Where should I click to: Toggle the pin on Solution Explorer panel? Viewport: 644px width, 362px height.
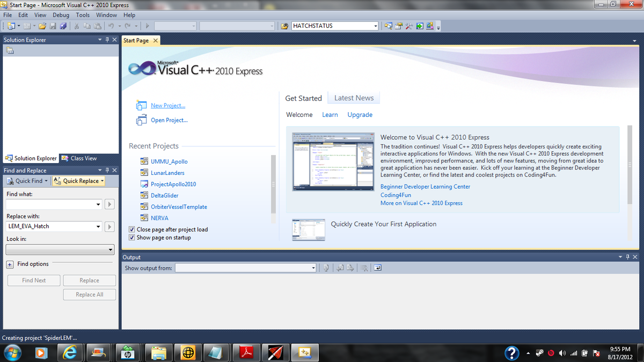(x=107, y=40)
